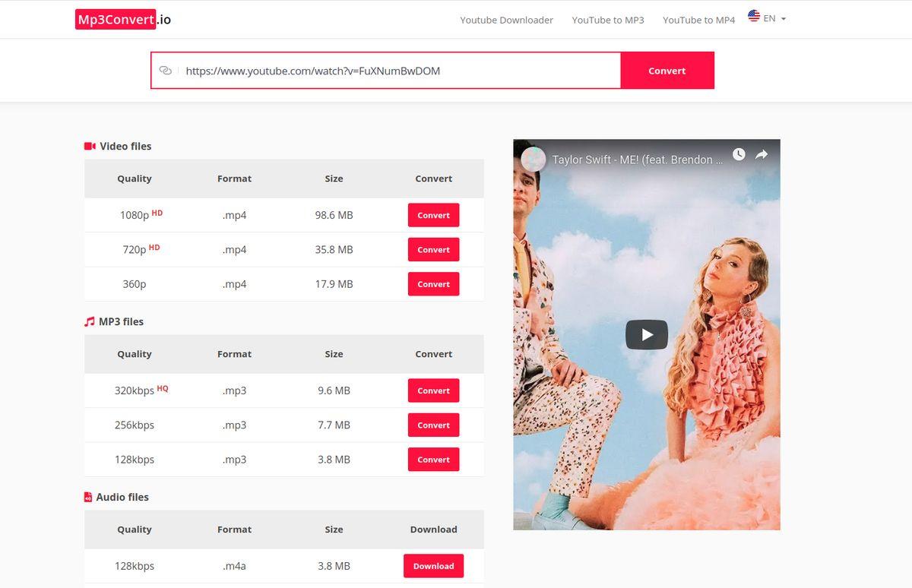Click the Watch later clock icon on video
Image resolution: width=912 pixels, height=588 pixels.
(739, 154)
